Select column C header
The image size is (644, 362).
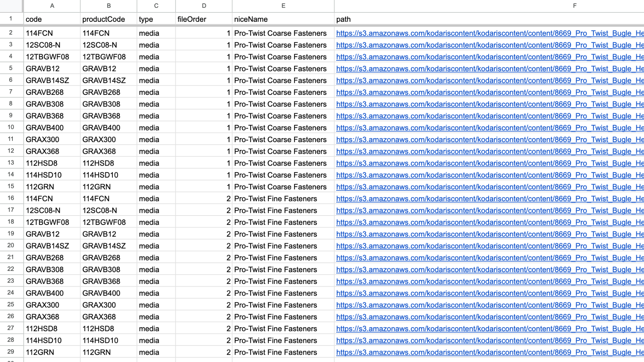tap(156, 6)
